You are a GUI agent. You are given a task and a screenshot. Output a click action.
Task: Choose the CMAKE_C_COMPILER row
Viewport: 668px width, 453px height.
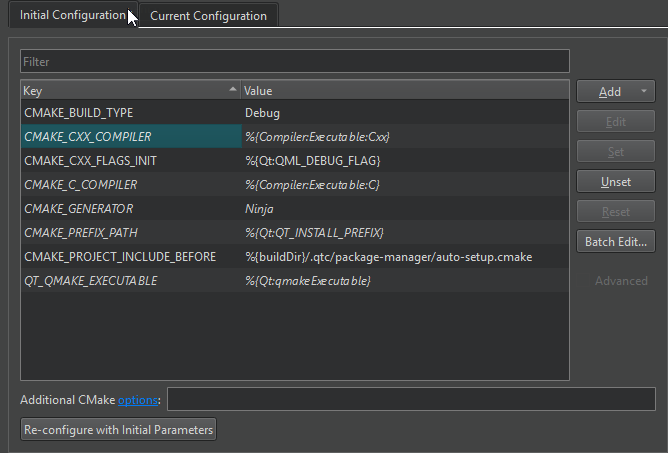[81, 185]
